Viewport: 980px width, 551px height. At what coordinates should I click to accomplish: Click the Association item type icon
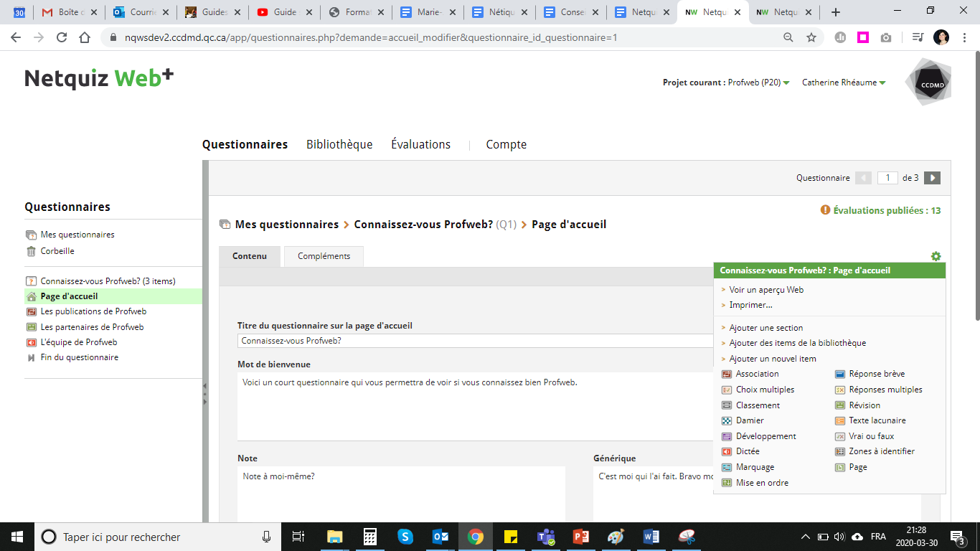(x=726, y=374)
